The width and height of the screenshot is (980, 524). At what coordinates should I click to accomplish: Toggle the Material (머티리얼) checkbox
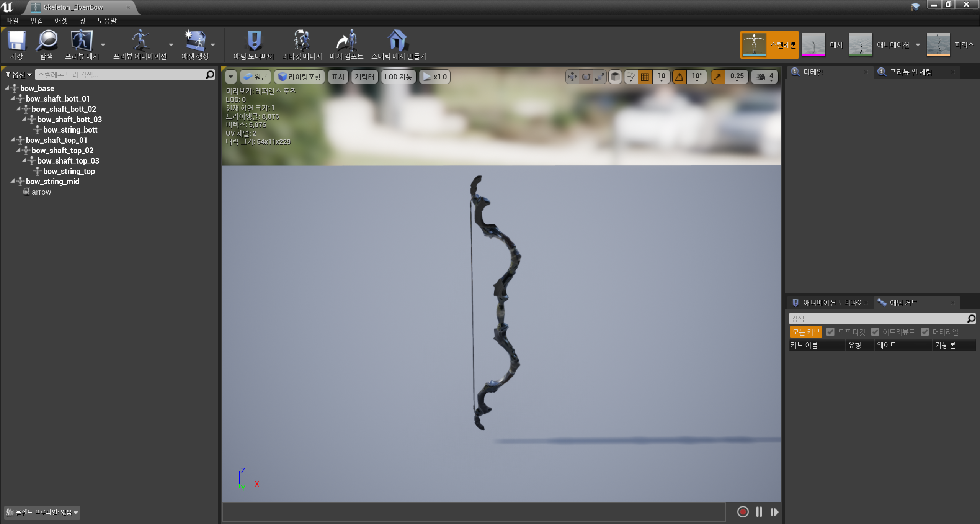(925, 332)
